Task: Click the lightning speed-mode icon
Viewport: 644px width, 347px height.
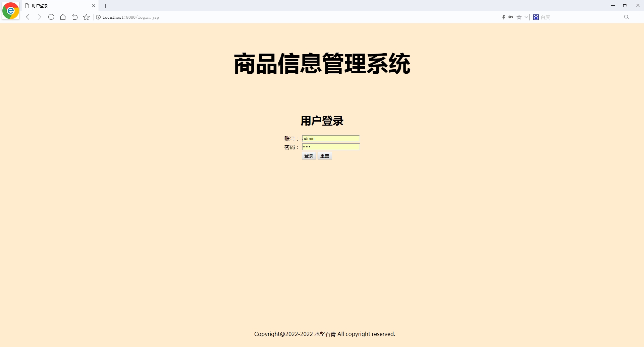Action: [504, 17]
